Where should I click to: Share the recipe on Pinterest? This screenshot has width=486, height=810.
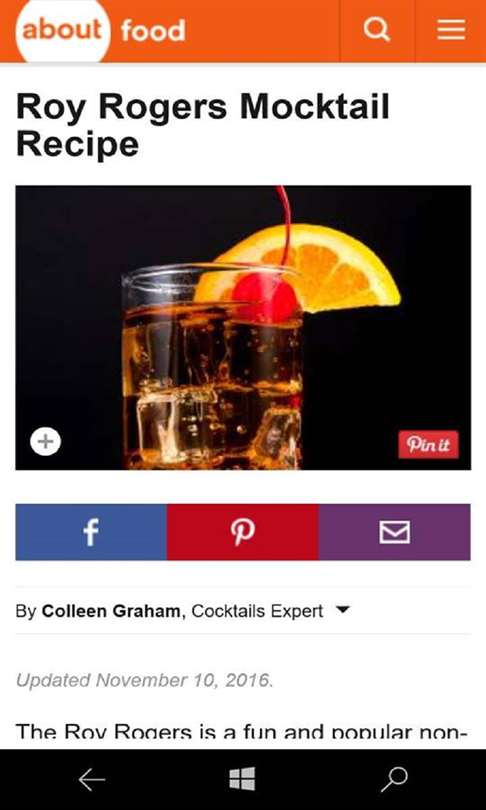242,532
